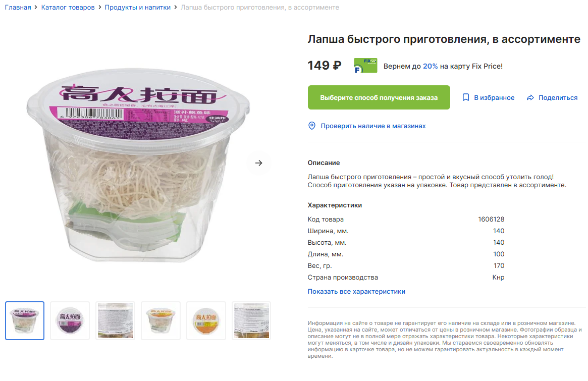Select the orange noodle cup thumbnail
This screenshot has width=588, height=381.
click(x=161, y=320)
